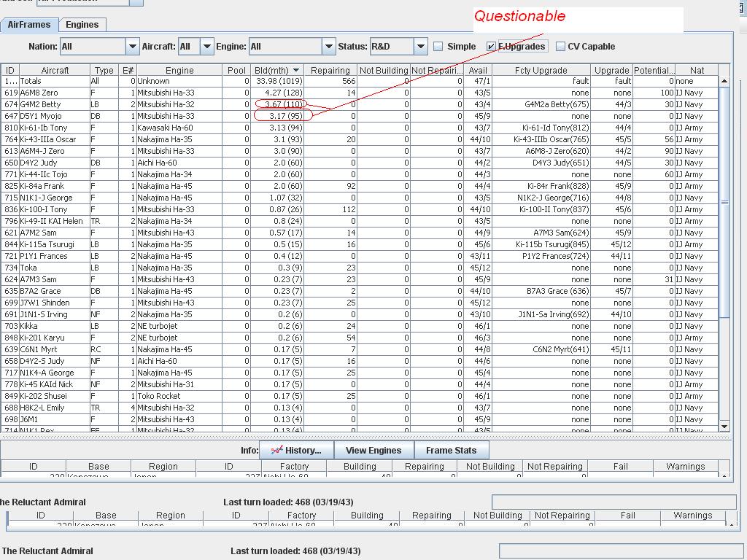Select the Ki-201 Karyu row
The height and width of the screenshot is (560, 747).
coord(360,338)
